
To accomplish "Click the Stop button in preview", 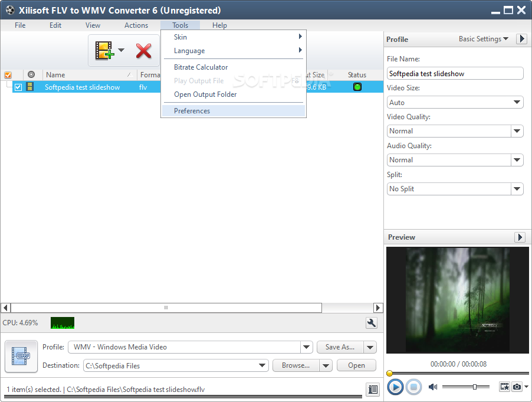I will pyautogui.click(x=413, y=387).
